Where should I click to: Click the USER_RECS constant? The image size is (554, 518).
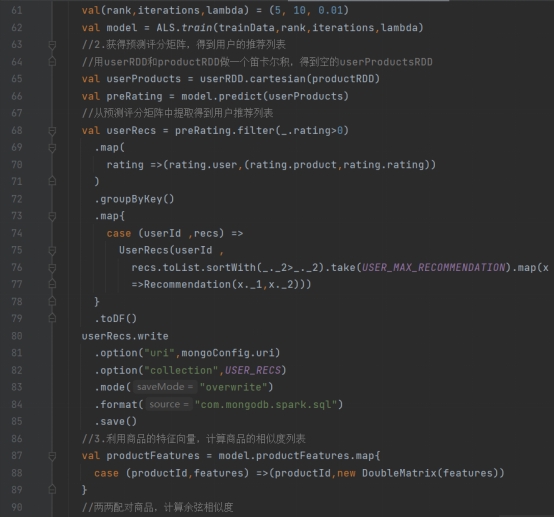[x=253, y=370]
